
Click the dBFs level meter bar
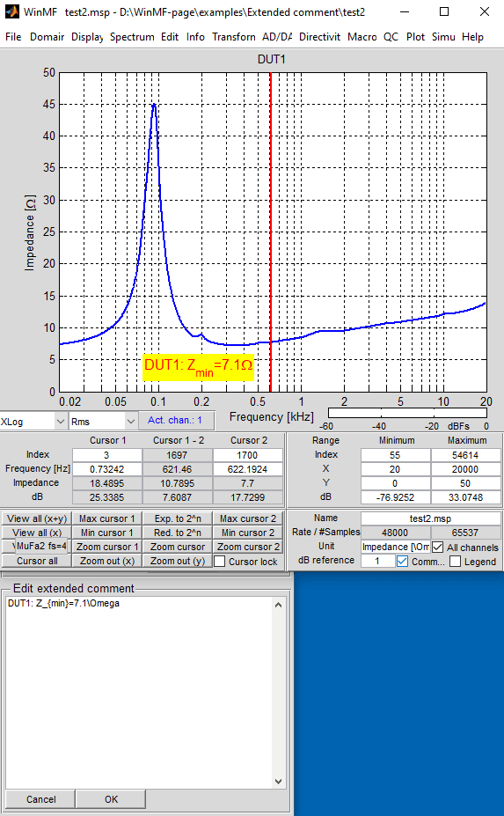[x=407, y=413]
